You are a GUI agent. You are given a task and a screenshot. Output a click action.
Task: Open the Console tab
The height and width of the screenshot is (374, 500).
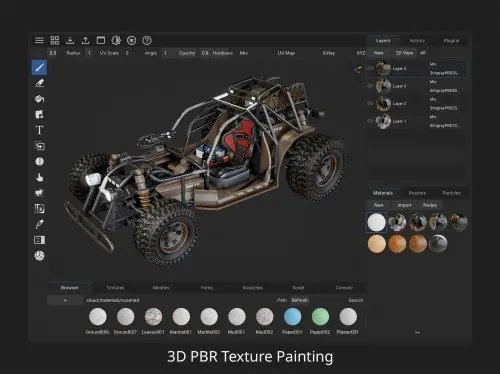coord(344,288)
